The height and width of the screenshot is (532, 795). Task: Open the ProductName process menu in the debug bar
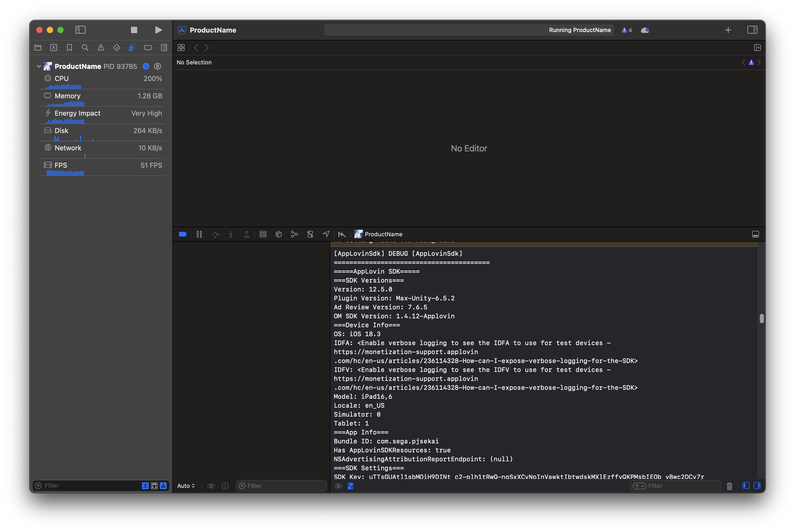tap(378, 234)
